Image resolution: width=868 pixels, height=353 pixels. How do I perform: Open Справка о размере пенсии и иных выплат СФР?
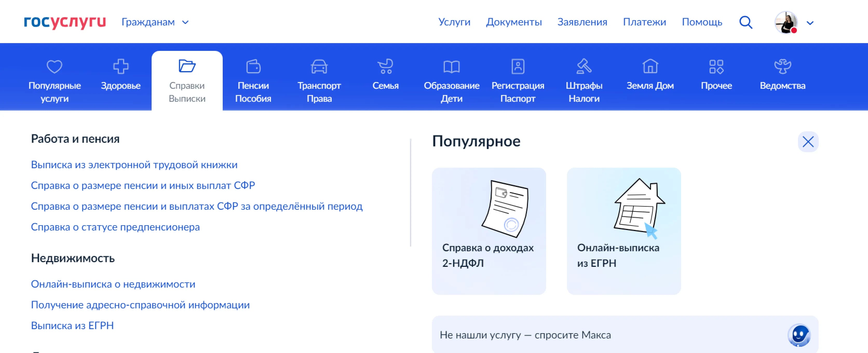143,186
